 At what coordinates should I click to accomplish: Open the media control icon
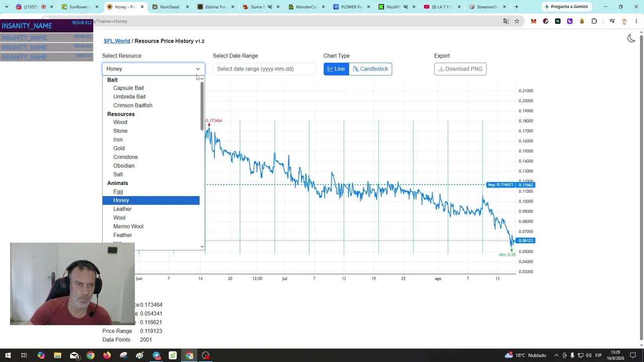(612, 21)
